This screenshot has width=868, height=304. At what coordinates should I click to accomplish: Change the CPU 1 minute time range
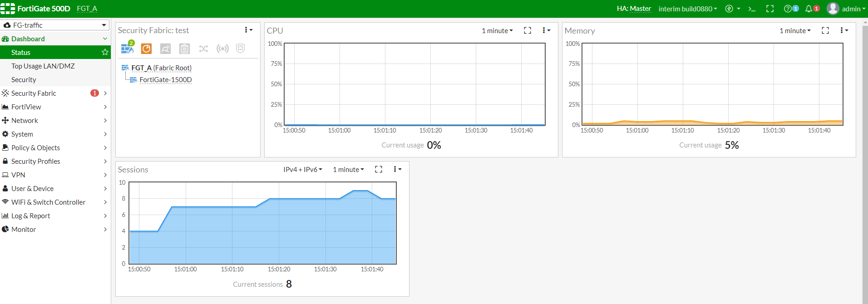[497, 30]
